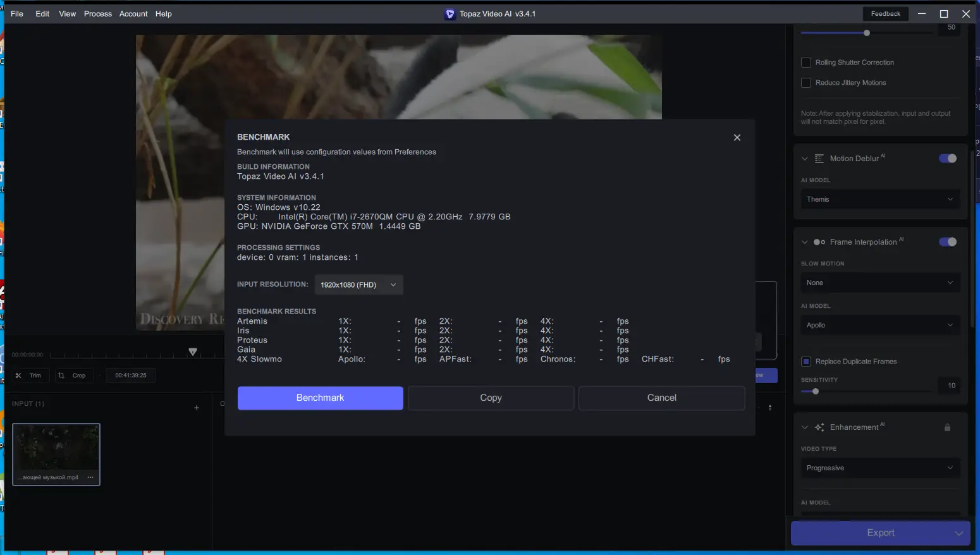Open the View menu
The image size is (980, 555).
[x=68, y=13]
